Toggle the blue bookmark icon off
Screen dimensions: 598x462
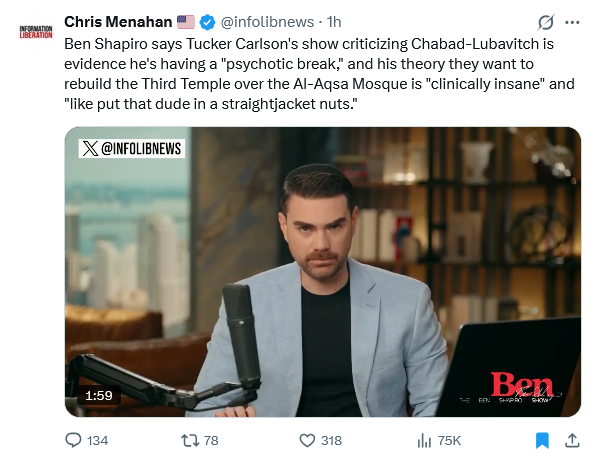[x=542, y=441]
